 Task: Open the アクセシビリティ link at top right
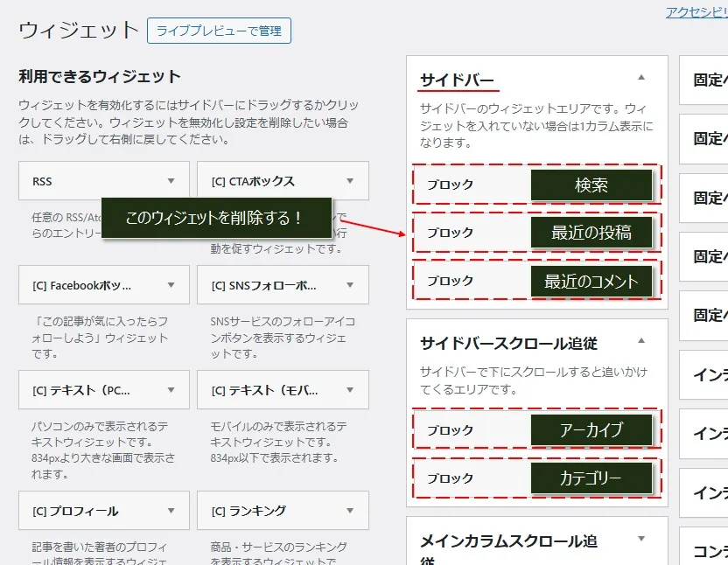pos(696,11)
